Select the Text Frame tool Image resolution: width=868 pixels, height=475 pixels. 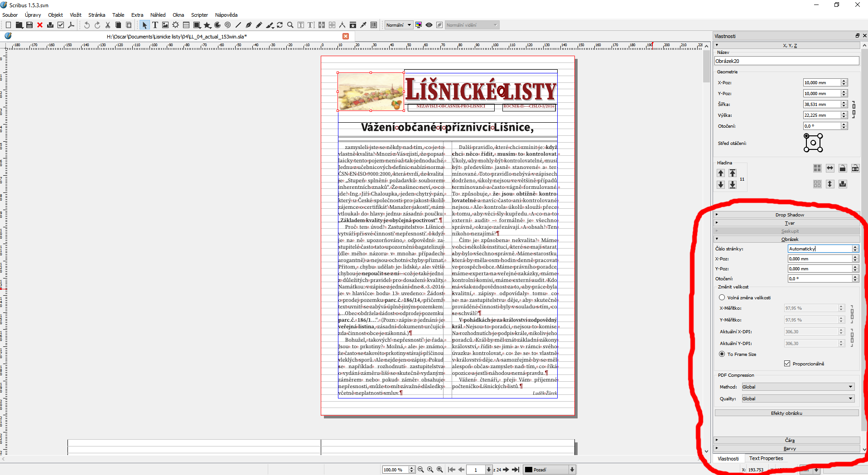click(155, 25)
